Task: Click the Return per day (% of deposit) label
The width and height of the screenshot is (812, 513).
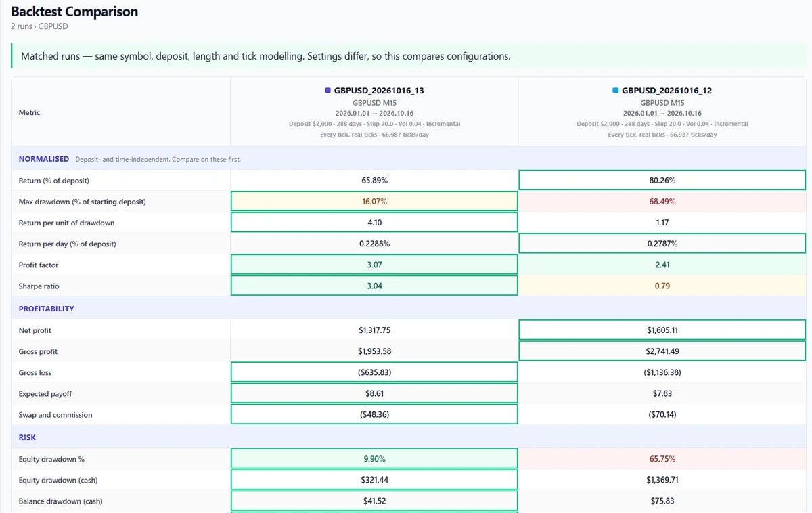Action: 68,244
